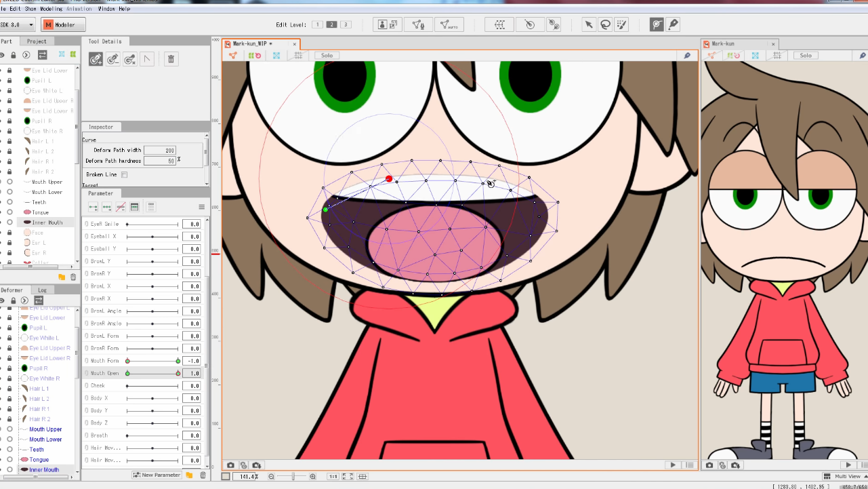868x489 pixels.
Task: Click the zoom-in magnifier icon
Action: pos(312,476)
